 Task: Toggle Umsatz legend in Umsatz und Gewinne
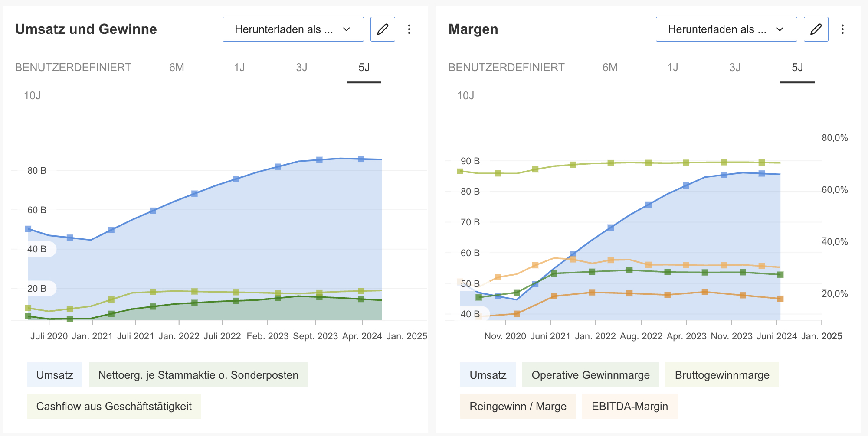(x=55, y=375)
